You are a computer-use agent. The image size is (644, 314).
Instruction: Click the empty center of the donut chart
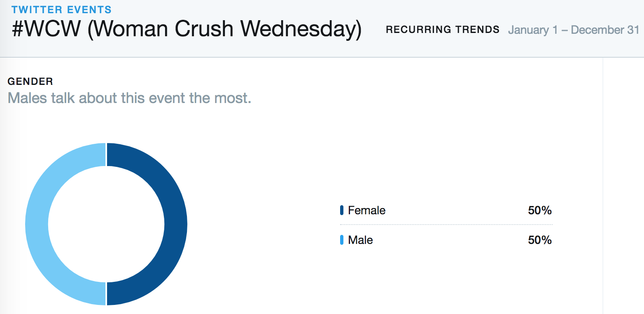pyautogui.click(x=106, y=224)
